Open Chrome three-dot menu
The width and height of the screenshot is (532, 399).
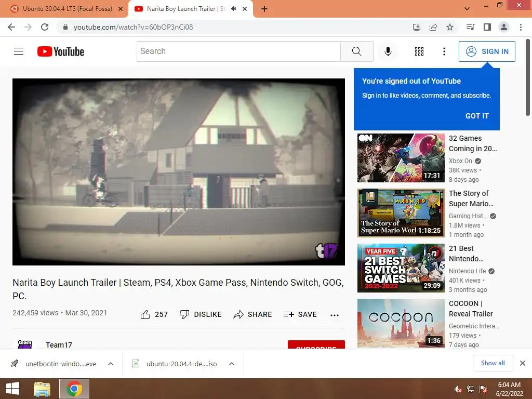click(521, 27)
